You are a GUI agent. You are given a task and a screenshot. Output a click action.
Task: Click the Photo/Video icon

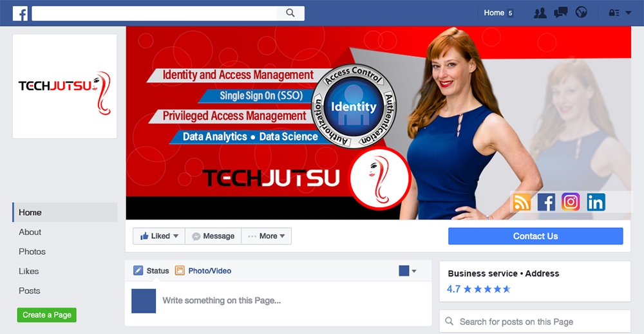180,271
